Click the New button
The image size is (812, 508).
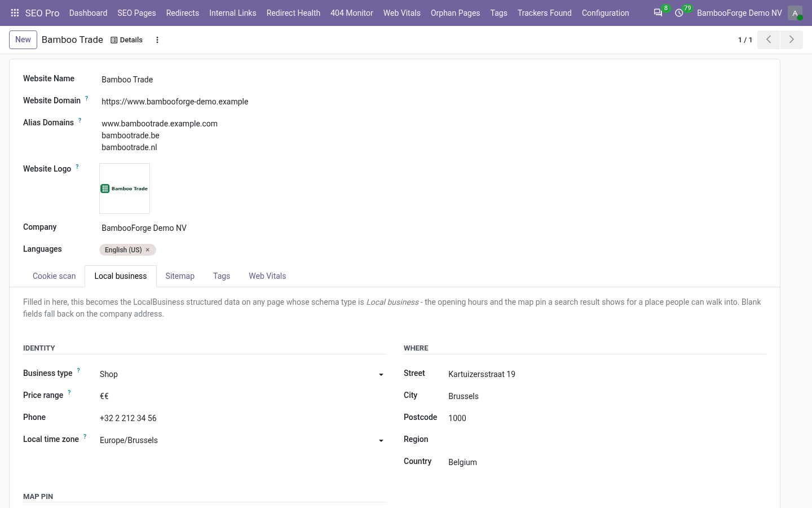(x=23, y=40)
